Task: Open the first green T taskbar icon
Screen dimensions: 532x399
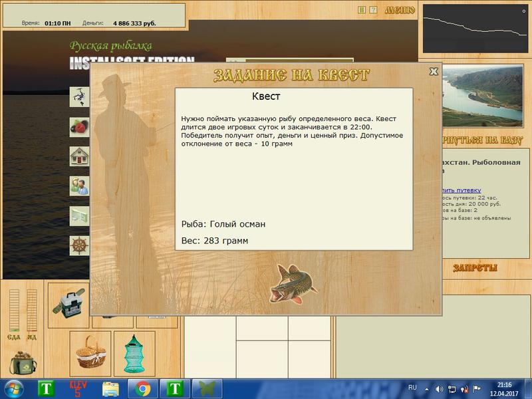Action: (46, 389)
